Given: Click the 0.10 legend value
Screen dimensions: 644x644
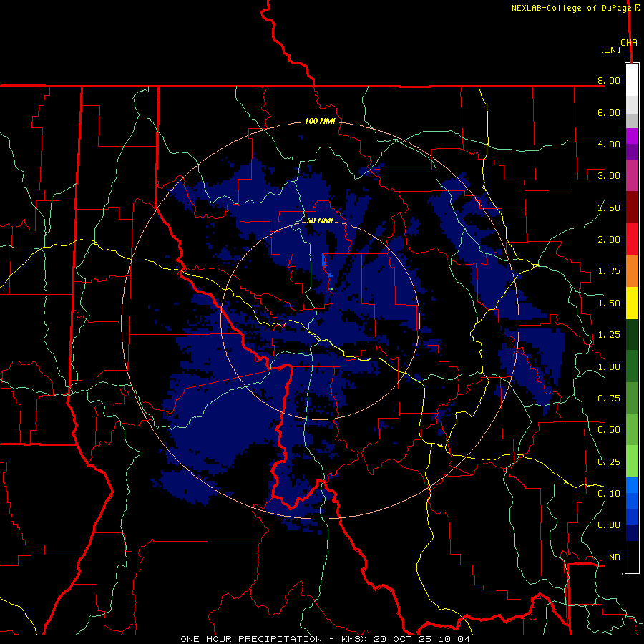Looking at the screenshot, I should click(x=609, y=494).
